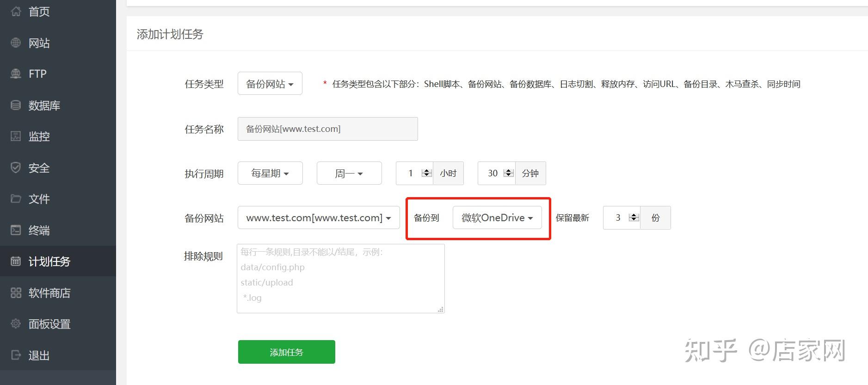This screenshot has height=385, width=868.
Task: Click the monitoring chart icon beside 监控
Action: coord(16,136)
